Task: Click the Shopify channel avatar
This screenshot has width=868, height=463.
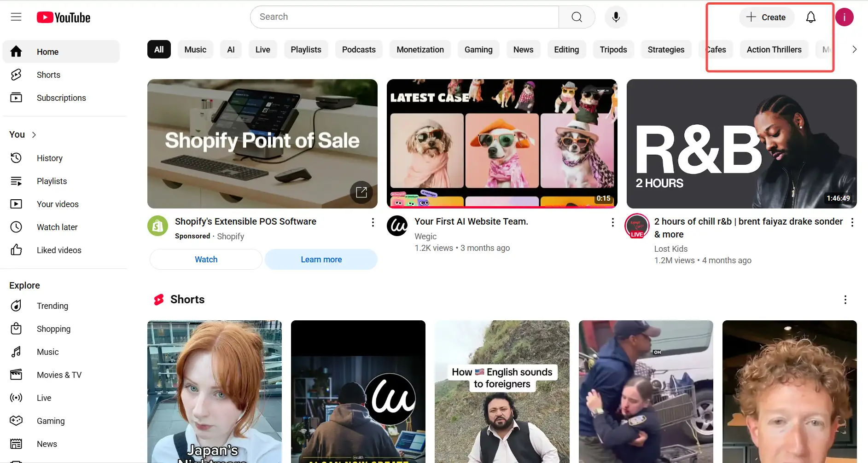Action: click(x=157, y=226)
